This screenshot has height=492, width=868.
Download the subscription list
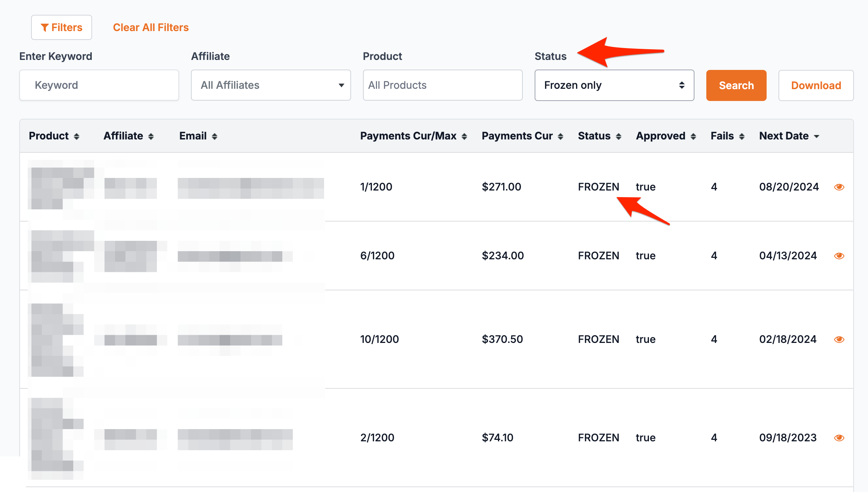(x=816, y=85)
